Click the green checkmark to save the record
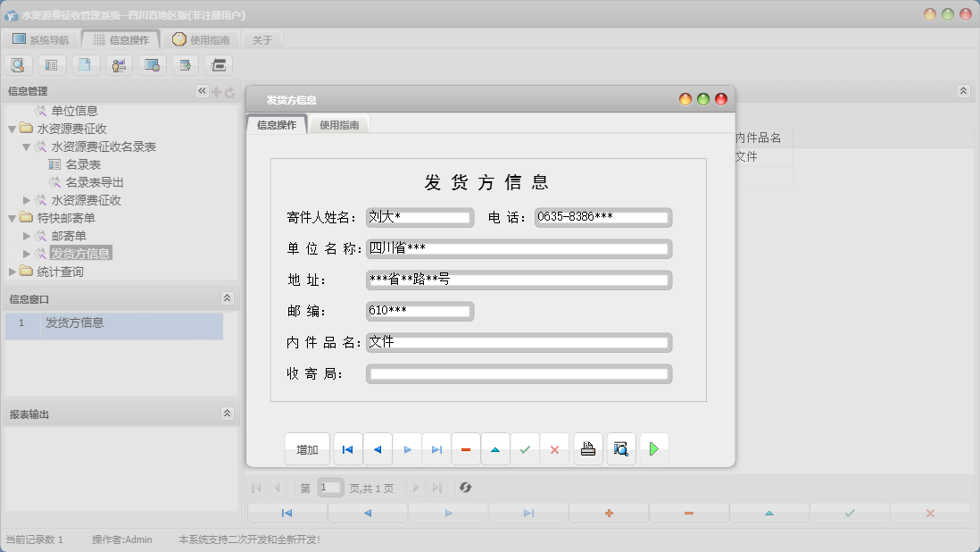The width and height of the screenshot is (980, 552). point(525,448)
